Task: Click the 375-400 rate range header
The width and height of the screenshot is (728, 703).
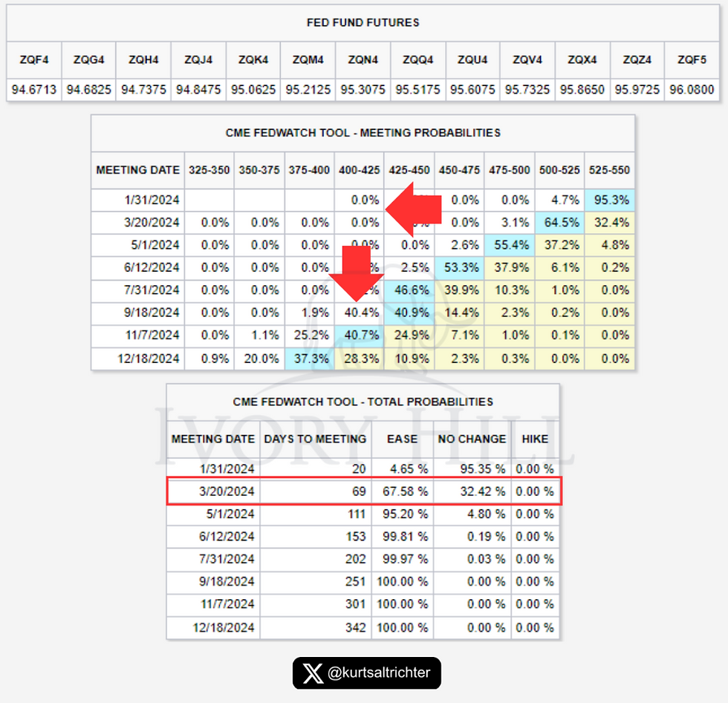Action: pos(309,170)
